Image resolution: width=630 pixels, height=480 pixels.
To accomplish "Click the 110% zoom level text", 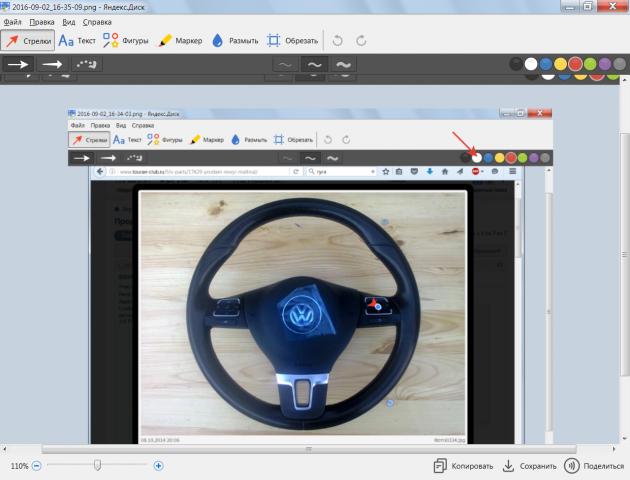I will (x=19, y=466).
